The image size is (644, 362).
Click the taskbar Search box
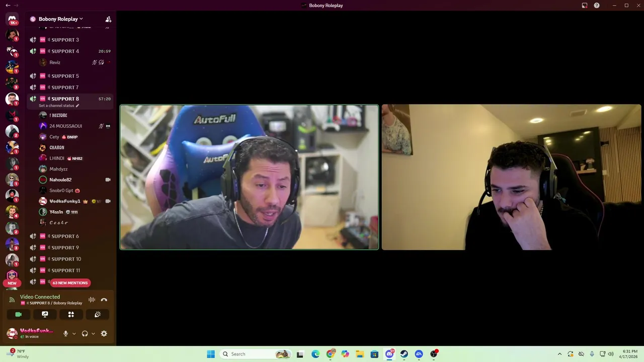tap(256, 354)
